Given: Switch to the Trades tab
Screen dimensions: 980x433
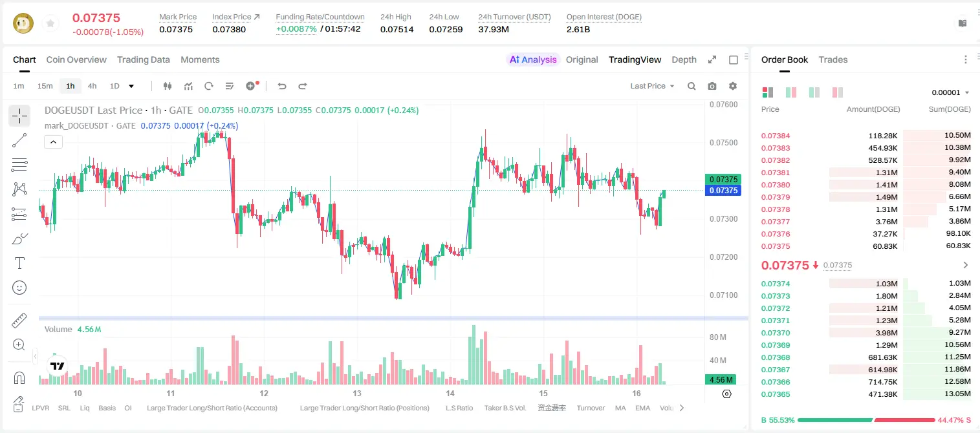Looking at the screenshot, I should coord(833,59).
